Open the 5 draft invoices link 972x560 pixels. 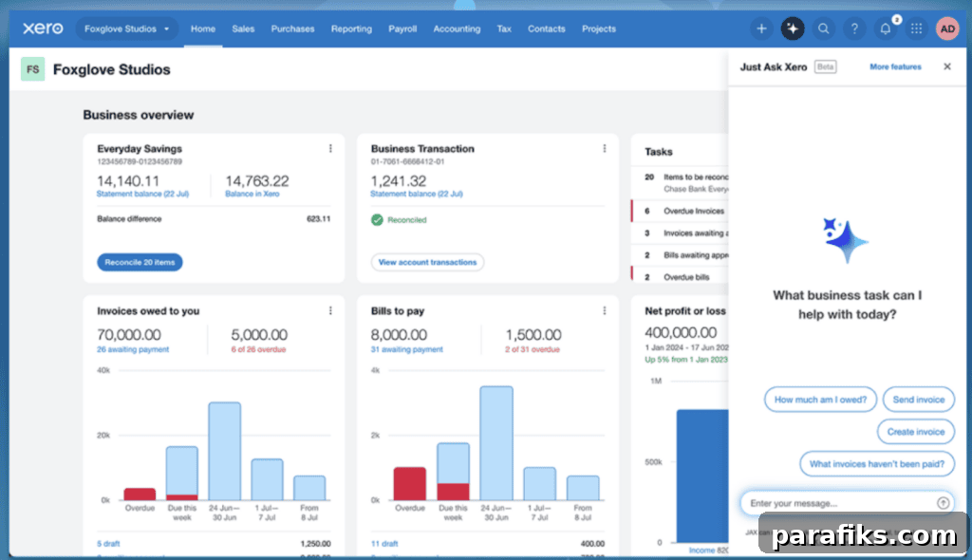click(108, 543)
